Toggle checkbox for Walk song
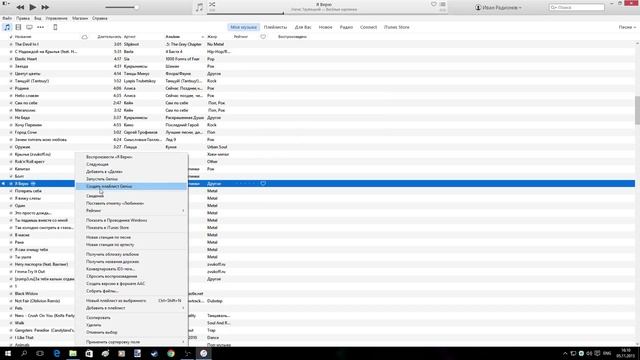The height and width of the screenshot is (360, 640). (11, 323)
